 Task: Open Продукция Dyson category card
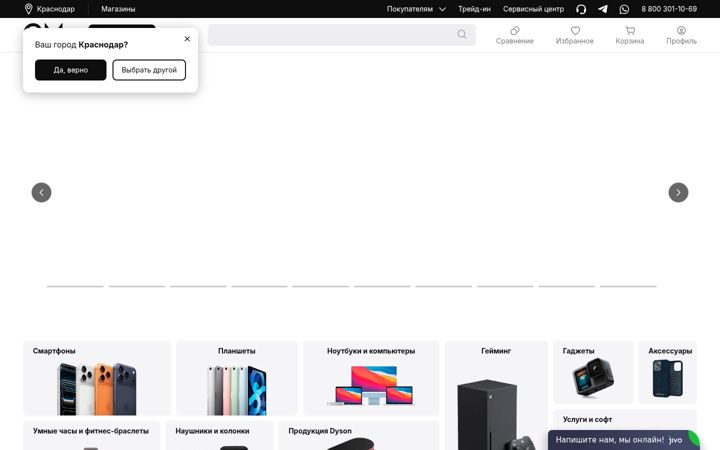click(x=359, y=436)
